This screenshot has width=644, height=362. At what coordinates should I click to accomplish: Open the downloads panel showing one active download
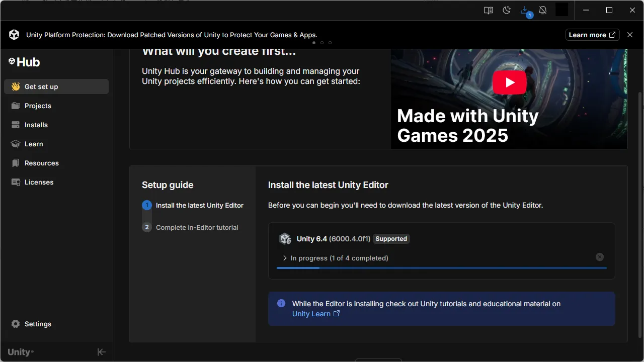coord(525,10)
